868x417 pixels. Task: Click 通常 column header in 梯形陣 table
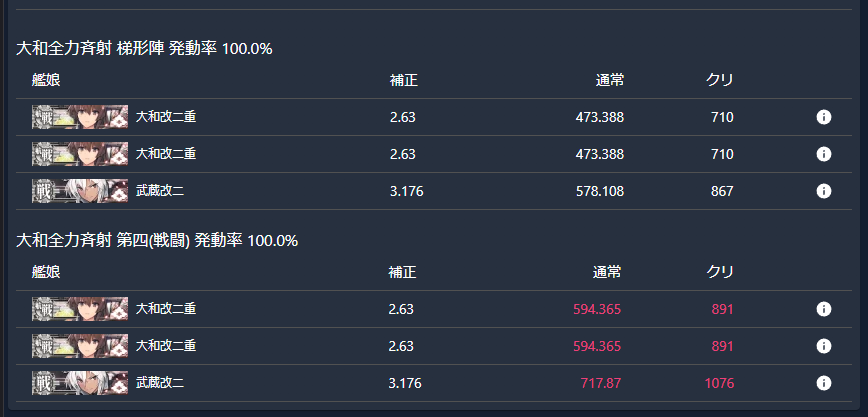click(x=609, y=80)
